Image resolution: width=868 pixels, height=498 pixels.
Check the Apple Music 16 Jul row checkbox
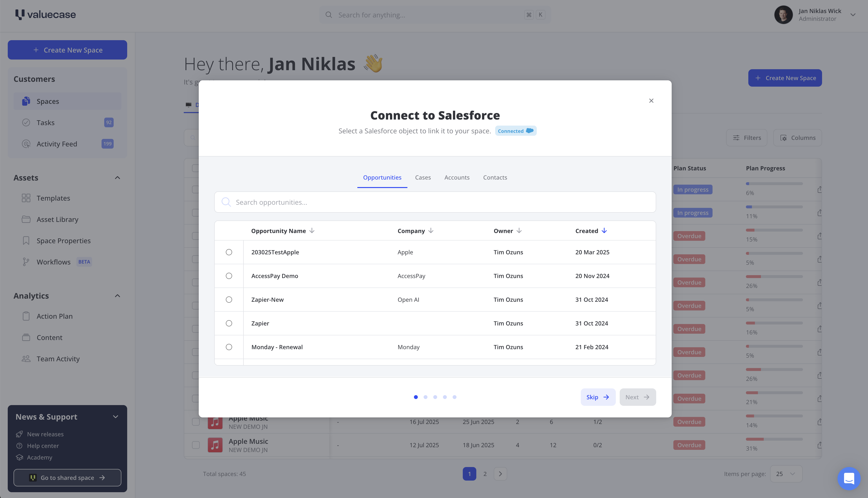(196, 422)
